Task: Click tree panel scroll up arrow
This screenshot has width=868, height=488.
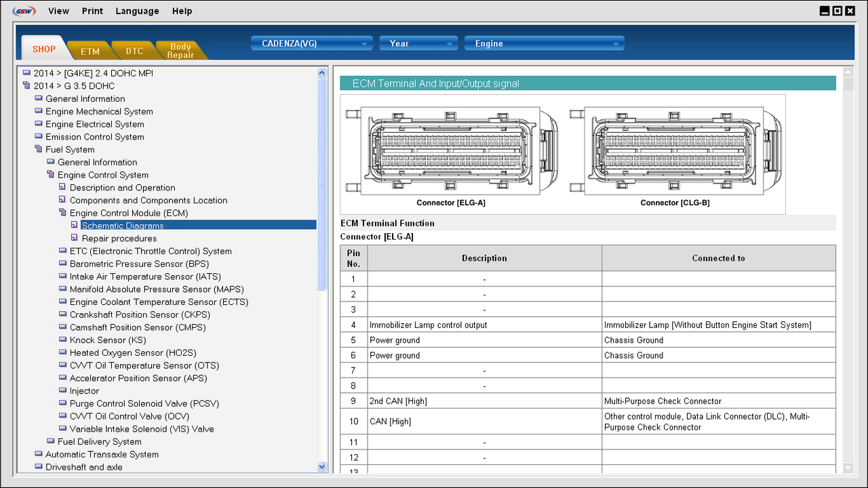Action: coord(322,72)
